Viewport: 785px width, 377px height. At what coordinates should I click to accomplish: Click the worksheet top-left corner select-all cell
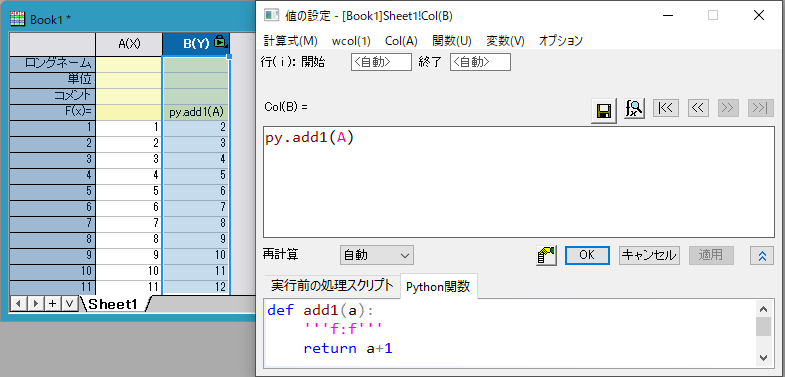pyautogui.click(x=53, y=44)
